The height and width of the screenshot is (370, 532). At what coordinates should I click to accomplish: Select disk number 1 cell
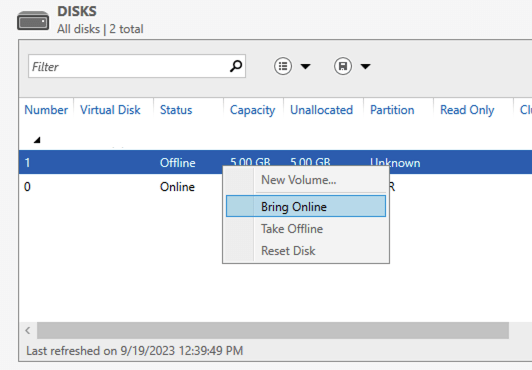tap(27, 162)
